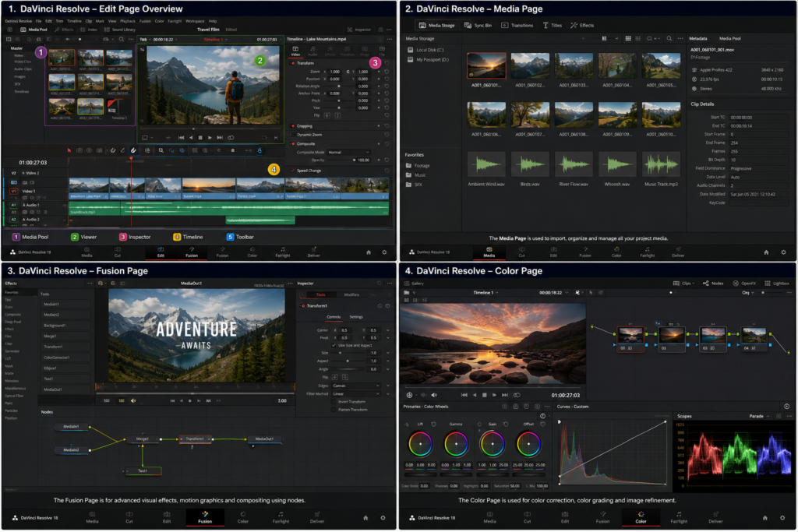The height and width of the screenshot is (532, 798).
Task: Open project settings gear in Media Page bottom bar
Action: [x=783, y=252]
